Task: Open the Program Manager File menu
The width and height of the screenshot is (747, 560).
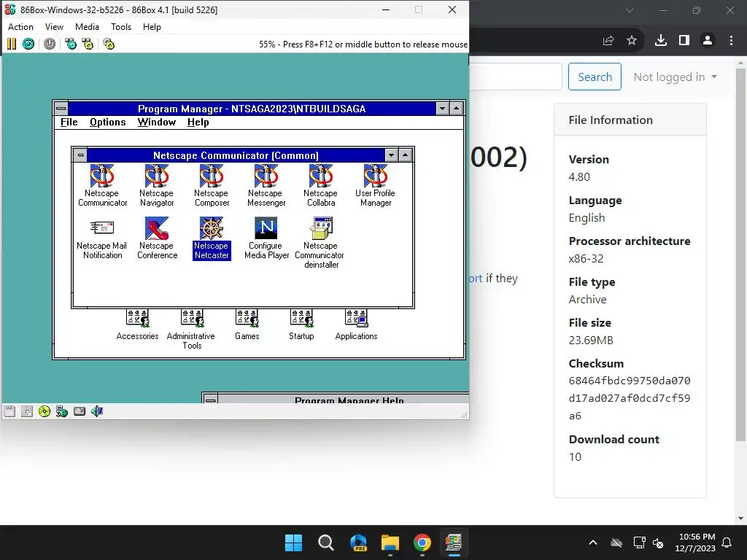Action: tap(69, 122)
